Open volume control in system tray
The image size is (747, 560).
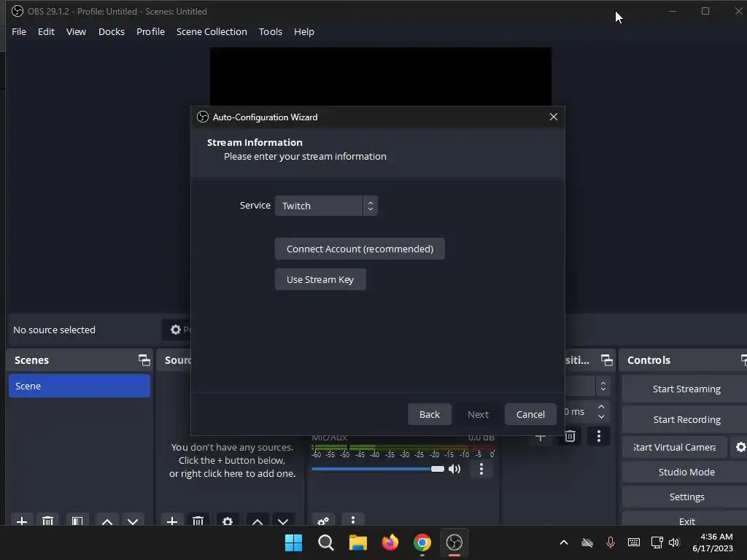coord(674,542)
